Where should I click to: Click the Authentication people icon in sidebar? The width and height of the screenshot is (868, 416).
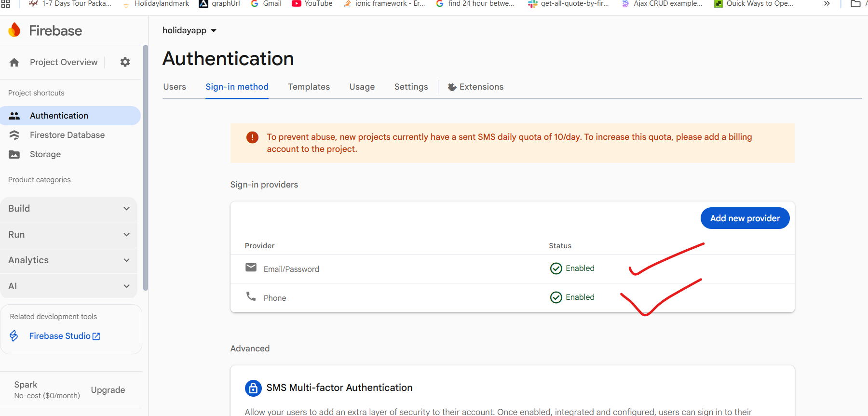(x=14, y=116)
